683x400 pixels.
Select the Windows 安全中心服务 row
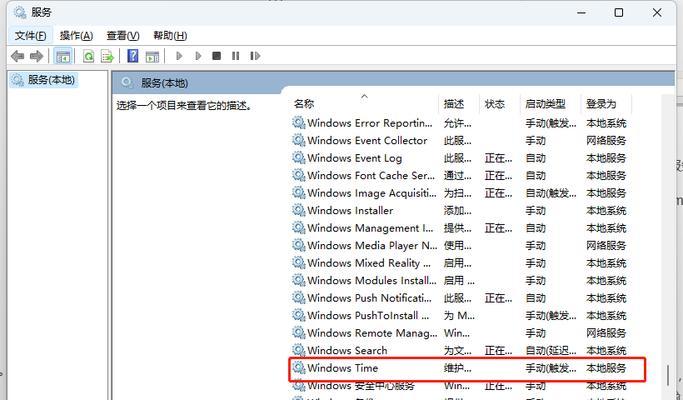click(x=462, y=386)
